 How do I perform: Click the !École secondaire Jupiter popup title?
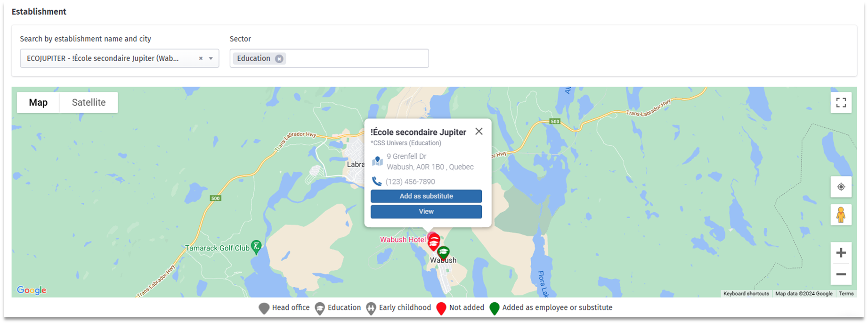pyautogui.click(x=418, y=132)
